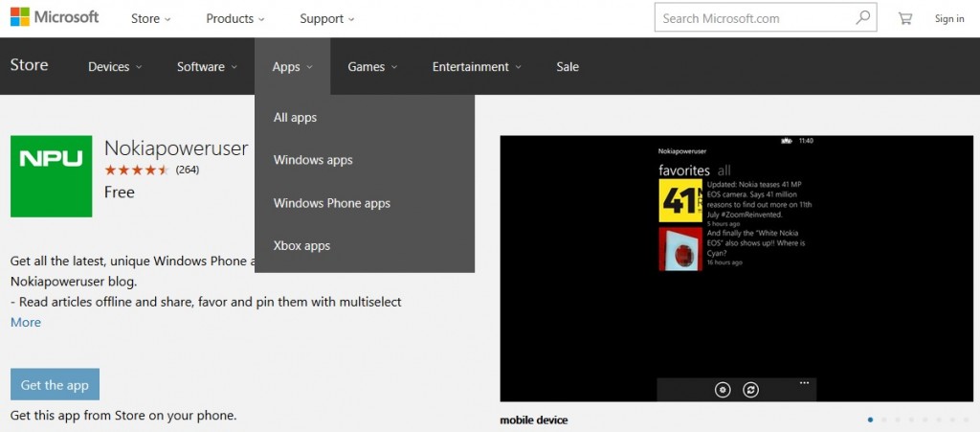Expand the Support dropdown

(x=327, y=19)
